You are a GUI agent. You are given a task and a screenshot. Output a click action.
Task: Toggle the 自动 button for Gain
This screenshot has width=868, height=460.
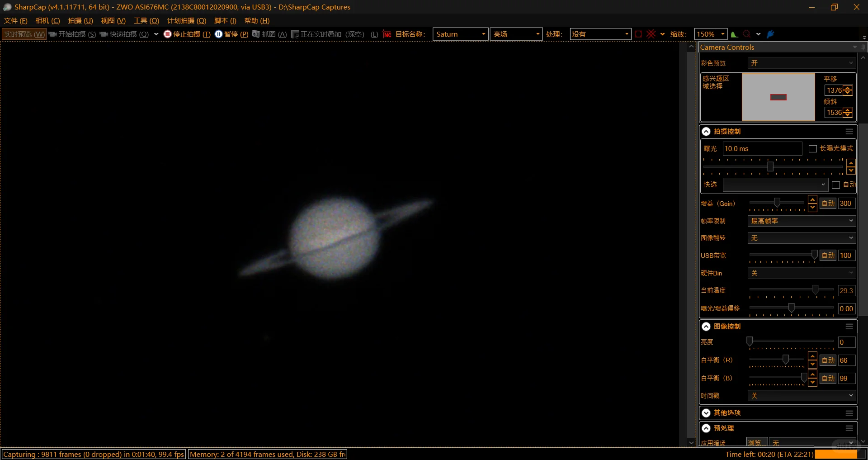tap(828, 204)
